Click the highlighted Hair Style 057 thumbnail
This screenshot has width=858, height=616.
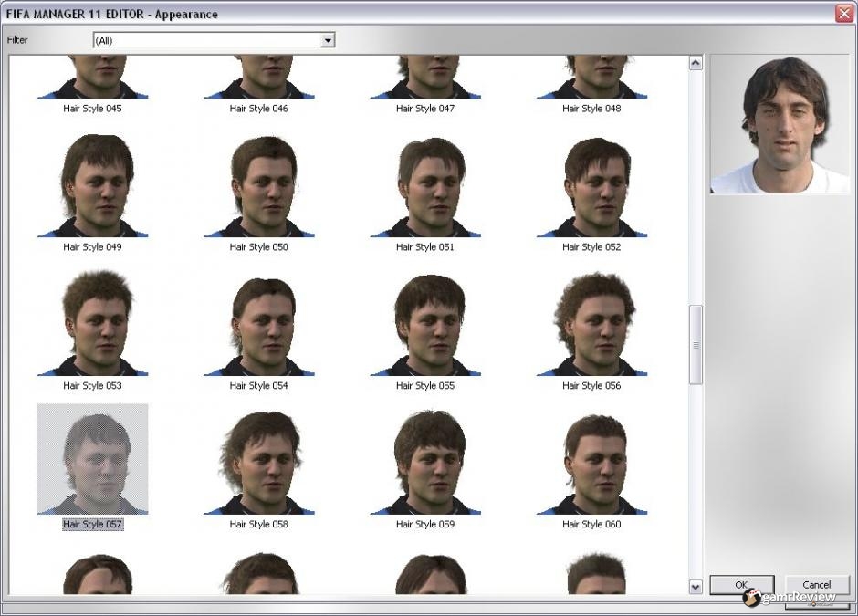point(92,459)
